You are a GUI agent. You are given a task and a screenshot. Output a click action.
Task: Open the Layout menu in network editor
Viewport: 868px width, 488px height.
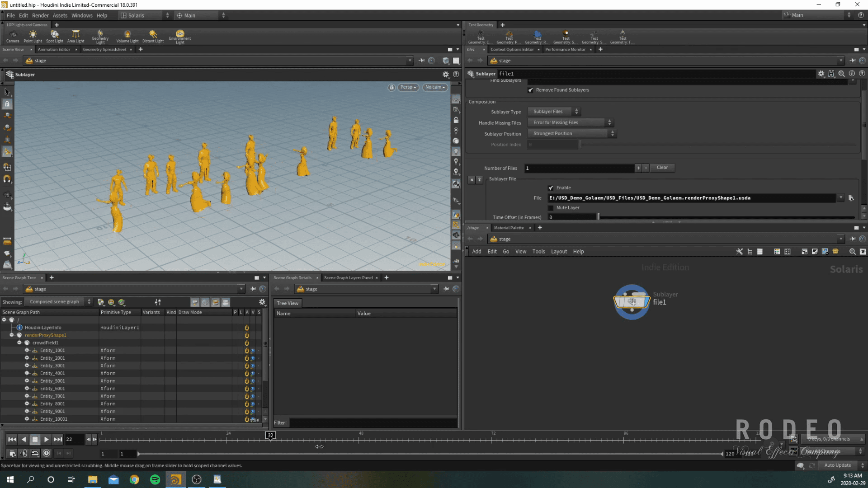[559, 252]
